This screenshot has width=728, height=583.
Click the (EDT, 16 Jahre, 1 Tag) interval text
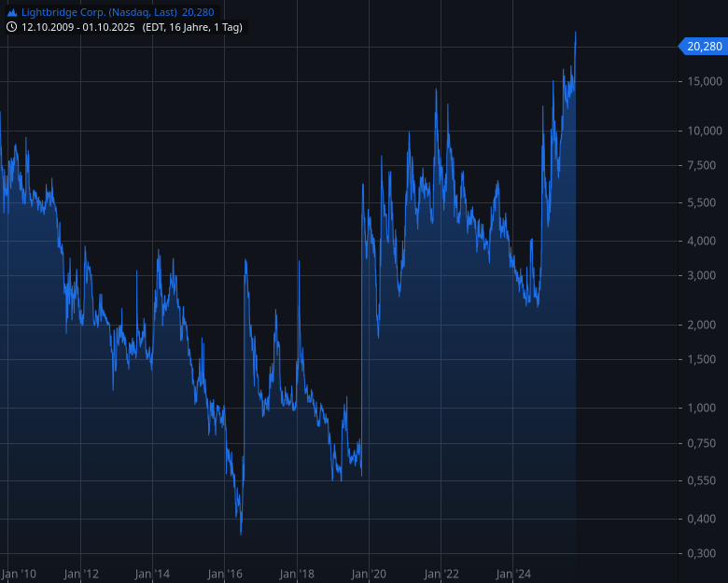[x=192, y=27]
